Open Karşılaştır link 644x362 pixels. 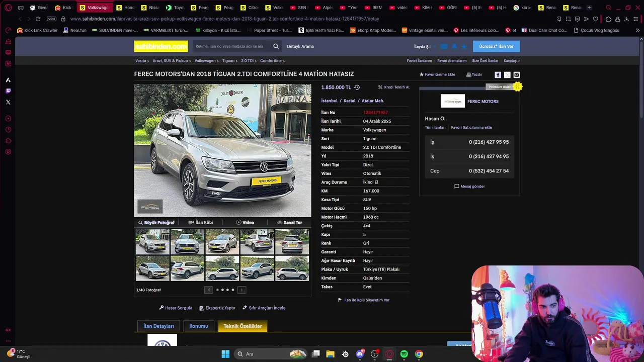[512, 61]
